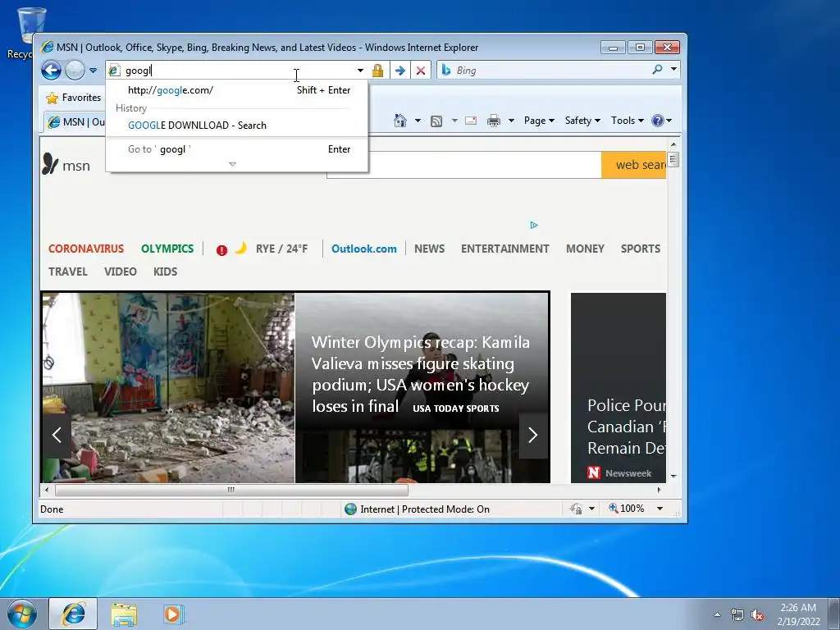
Task: Click the Home toolbar icon
Action: tap(399, 121)
